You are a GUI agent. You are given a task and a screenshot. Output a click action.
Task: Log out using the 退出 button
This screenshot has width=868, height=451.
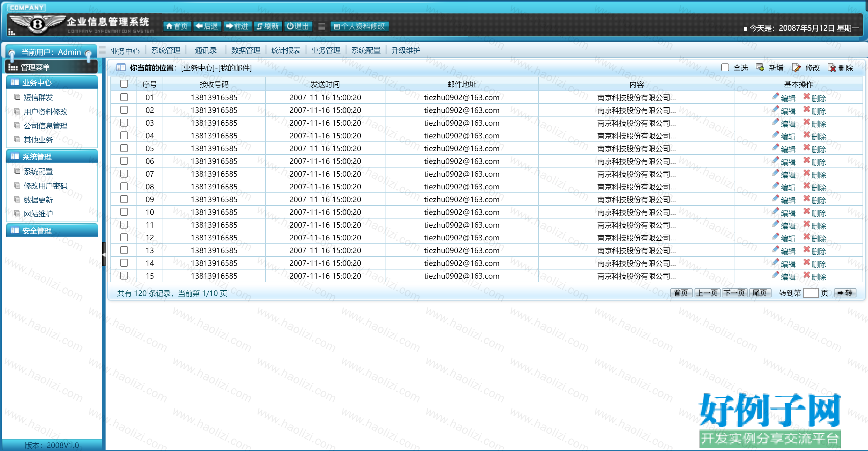point(298,26)
